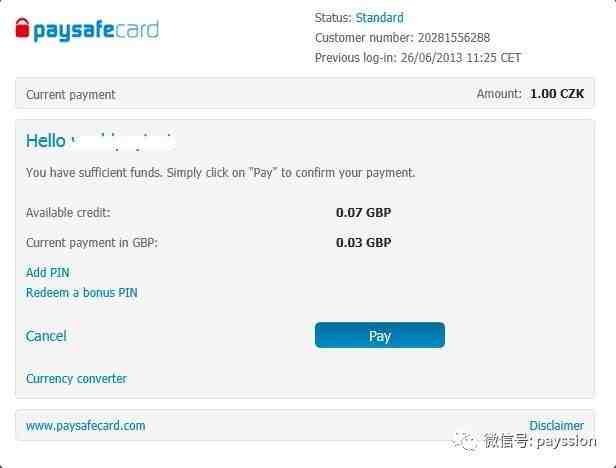Click the sufficient funds message text
This screenshot has width=616, height=468.
[220, 173]
